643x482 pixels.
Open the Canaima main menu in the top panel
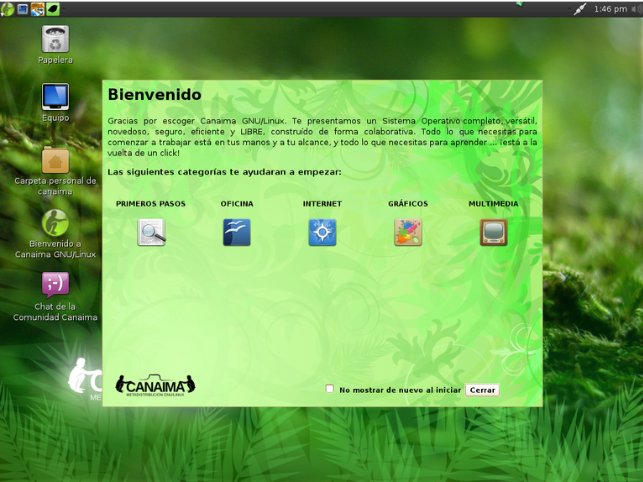coord(7,9)
